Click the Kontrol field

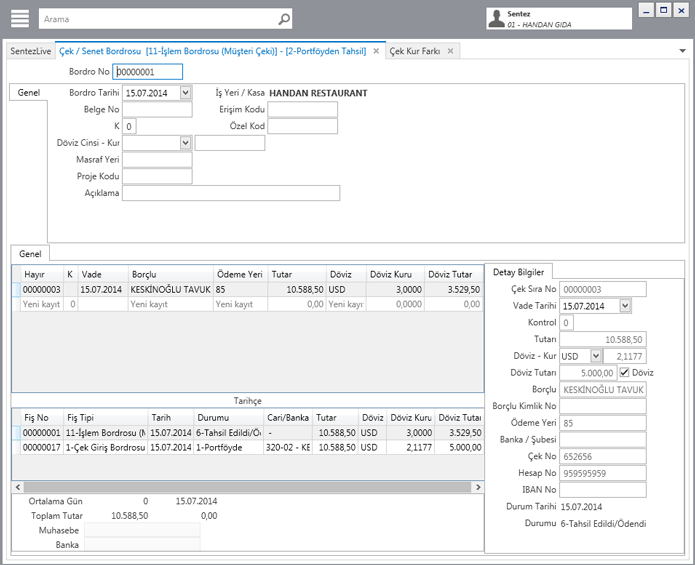(x=566, y=323)
